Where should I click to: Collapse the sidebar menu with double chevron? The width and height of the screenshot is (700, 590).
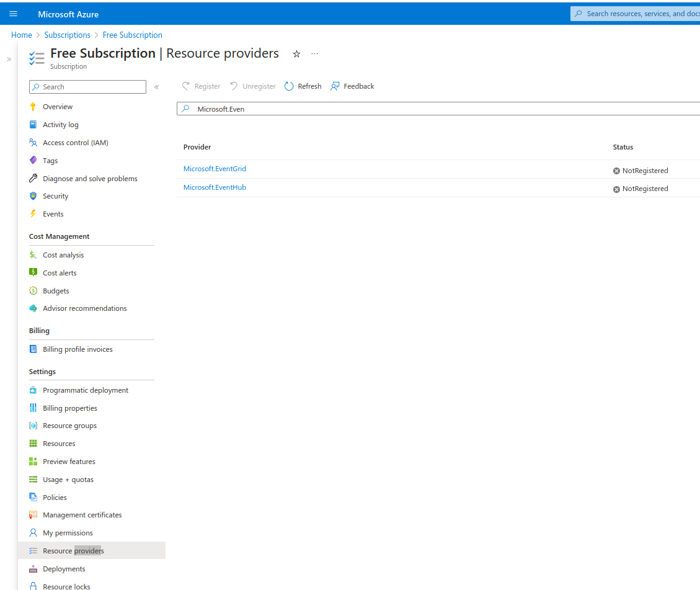(x=157, y=87)
